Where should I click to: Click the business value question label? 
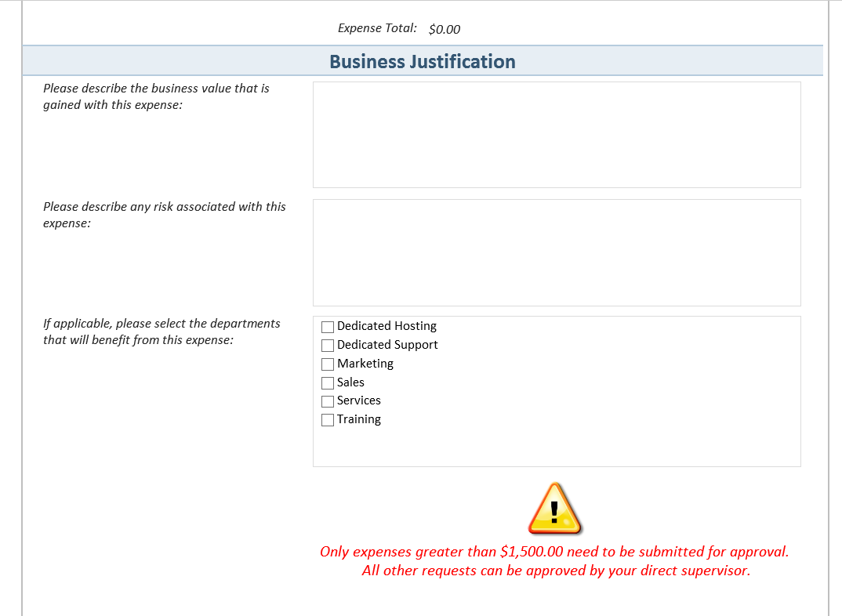[156, 96]
